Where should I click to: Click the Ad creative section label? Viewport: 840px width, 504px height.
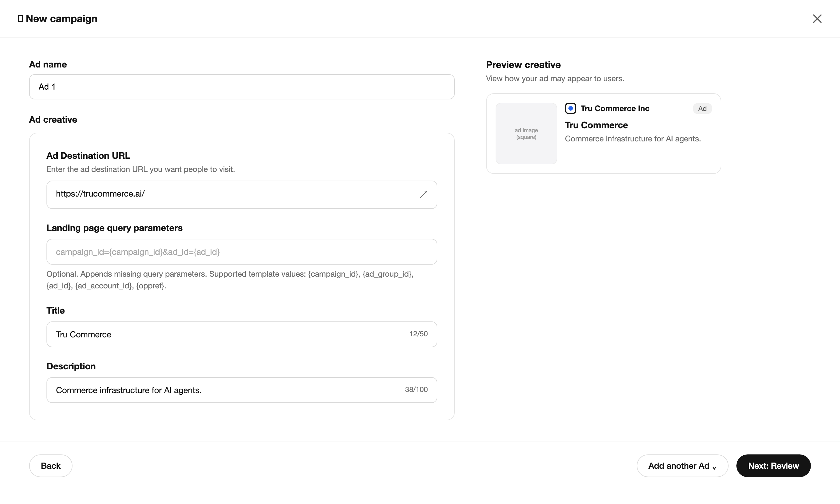pyautogui.click(x=53, y=120)
